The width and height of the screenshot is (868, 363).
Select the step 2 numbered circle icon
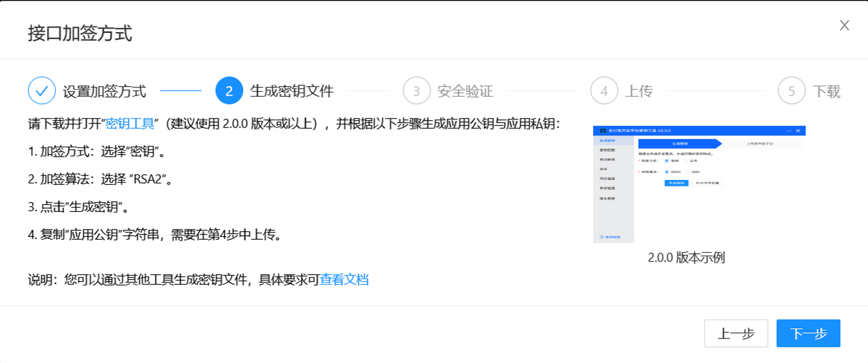coord(229,91)
